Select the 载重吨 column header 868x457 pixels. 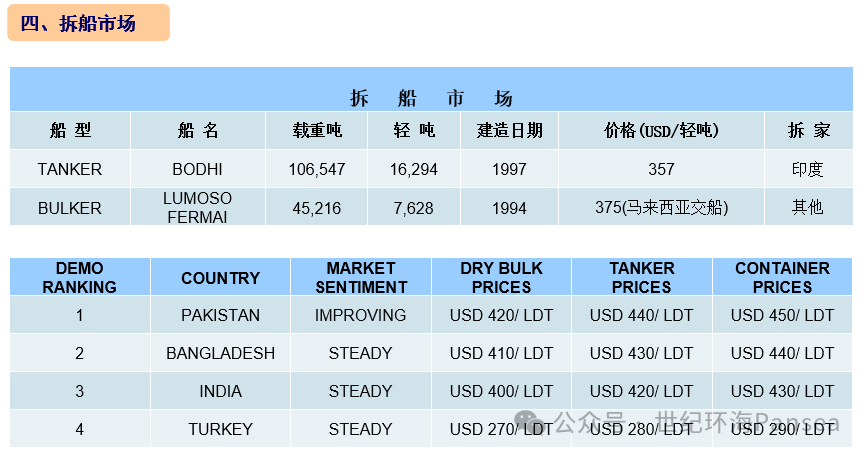[x=316, y=131]
